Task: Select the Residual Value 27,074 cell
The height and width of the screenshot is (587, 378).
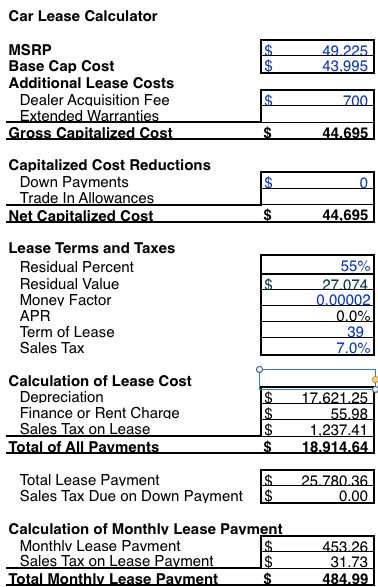Action: point(317,282)
